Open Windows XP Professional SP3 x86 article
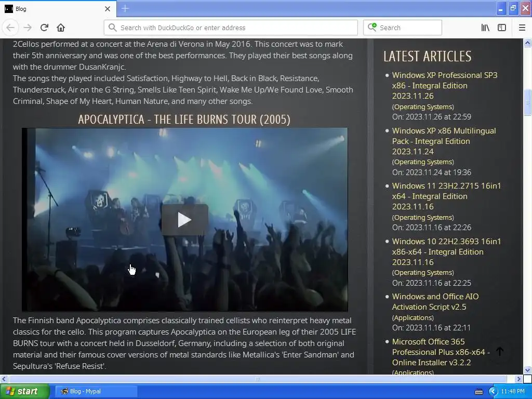The width and height of the screenshot is (532, 399). coord(445,86)
